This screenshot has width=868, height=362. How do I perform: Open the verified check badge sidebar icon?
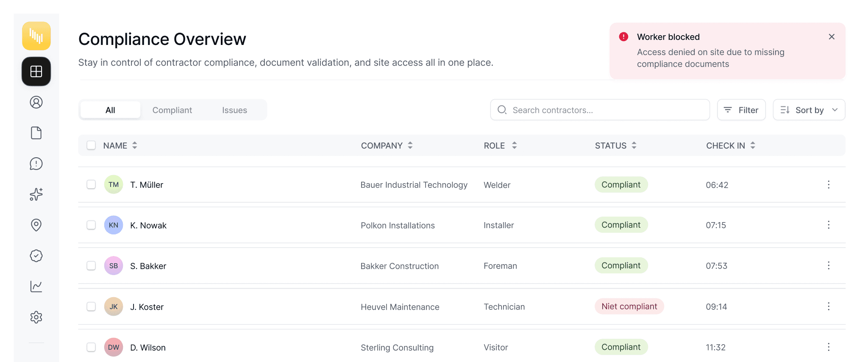coord(36,256)
